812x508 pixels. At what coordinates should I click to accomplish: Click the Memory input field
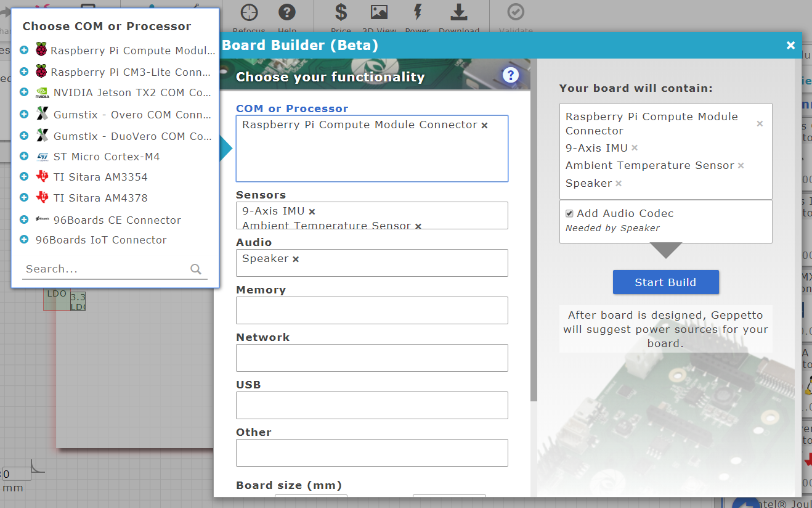(371, 310)
